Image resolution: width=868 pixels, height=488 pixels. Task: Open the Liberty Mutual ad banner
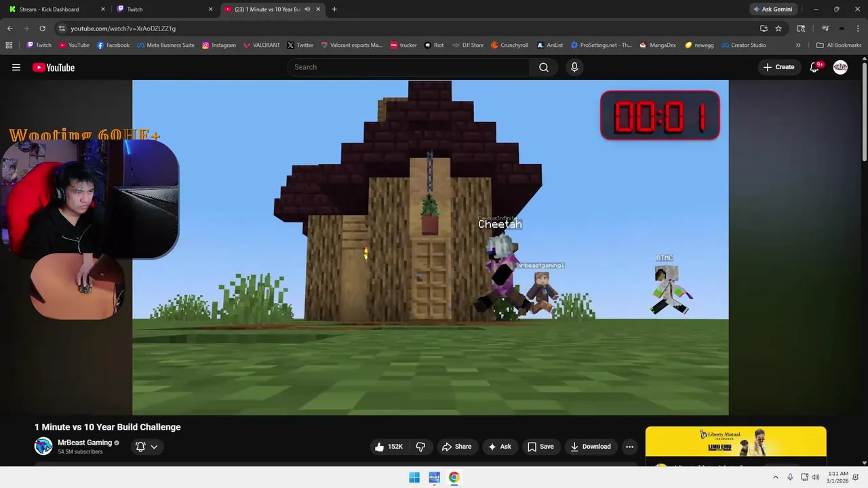tap(736, 442)
